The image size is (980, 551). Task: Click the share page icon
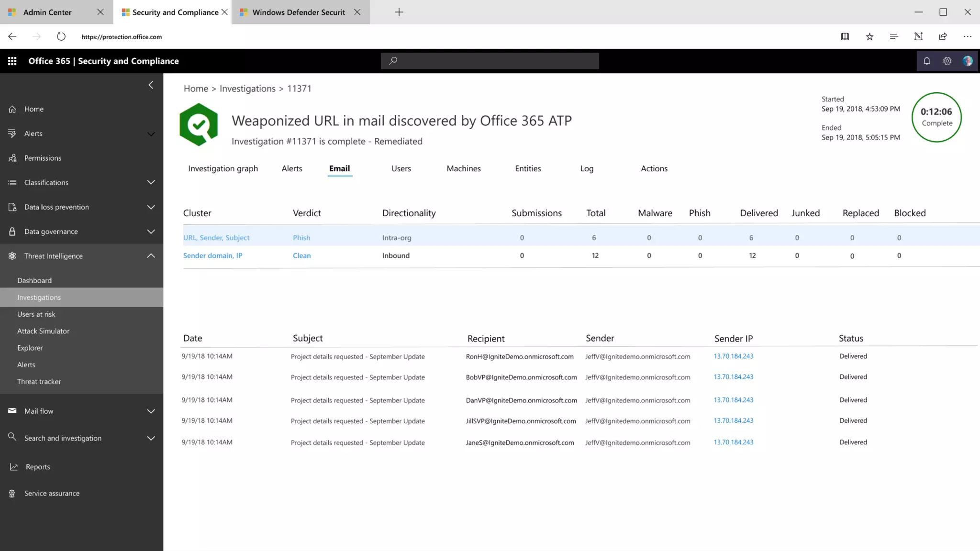943,36
